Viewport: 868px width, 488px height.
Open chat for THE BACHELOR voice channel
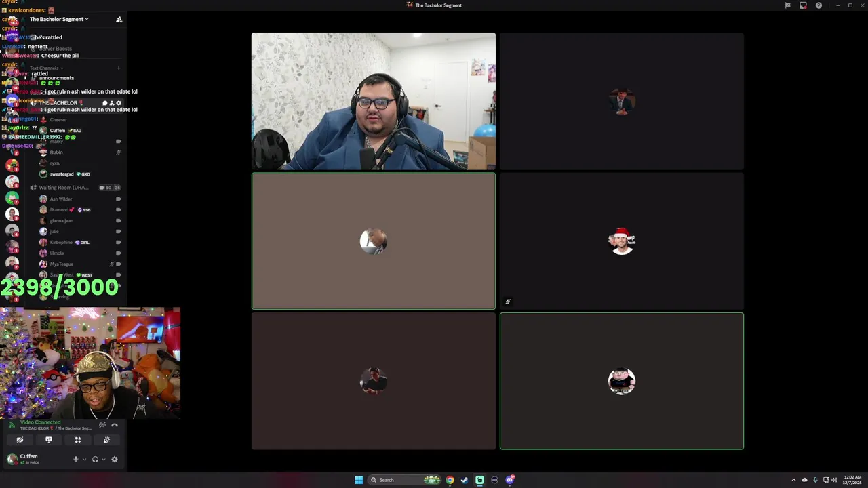point(105,103)
